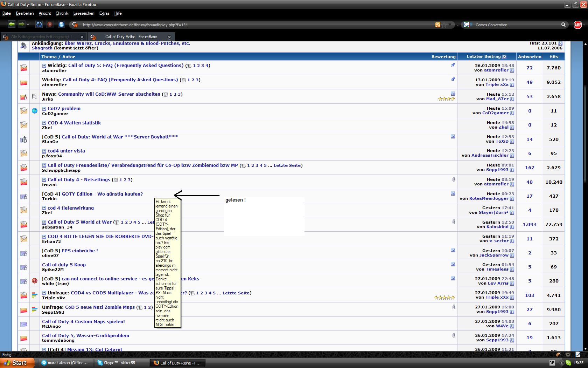Run search with the magnifier icon
588x368 pixels.
point(563,25)
